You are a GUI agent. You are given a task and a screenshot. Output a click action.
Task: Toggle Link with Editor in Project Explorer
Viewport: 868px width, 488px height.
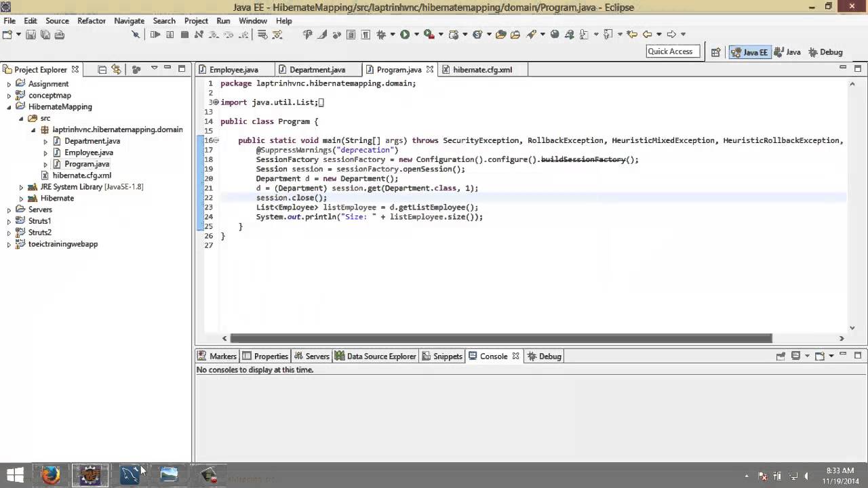coord(116,69)
